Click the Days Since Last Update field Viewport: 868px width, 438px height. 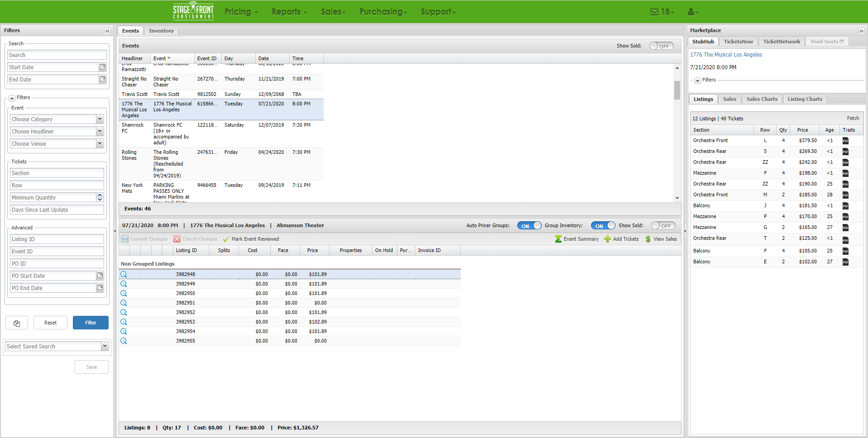coord(57,209)
